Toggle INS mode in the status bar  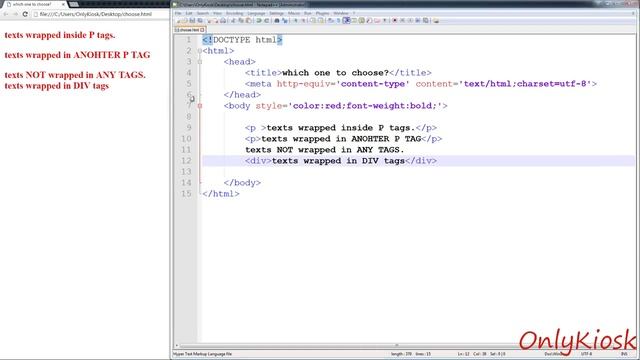click(624, 354)
